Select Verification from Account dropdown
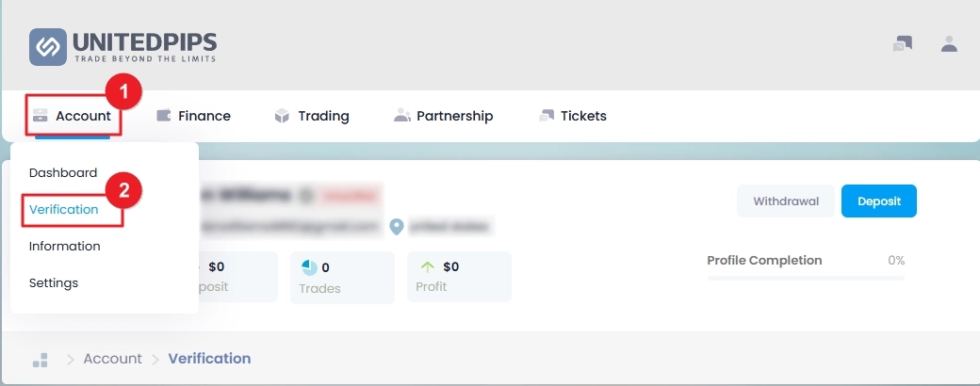980x386 pixels. (x=64, y=209)
